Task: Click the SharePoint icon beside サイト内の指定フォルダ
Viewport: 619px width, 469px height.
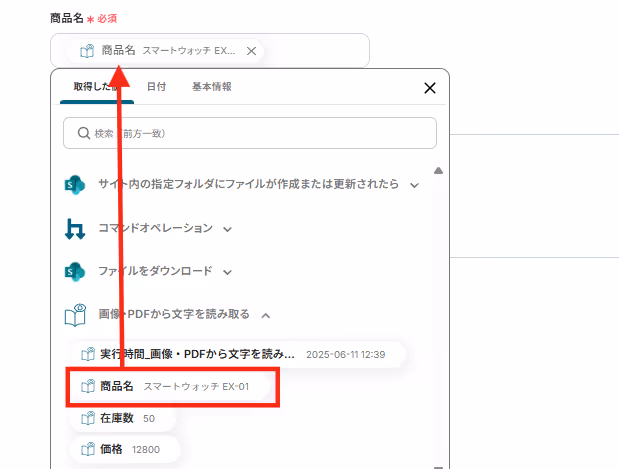Action: pos(75,184)
